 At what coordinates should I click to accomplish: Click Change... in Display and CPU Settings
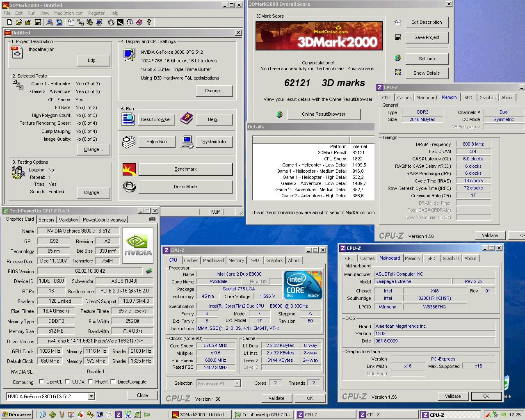tap(214, 91)
